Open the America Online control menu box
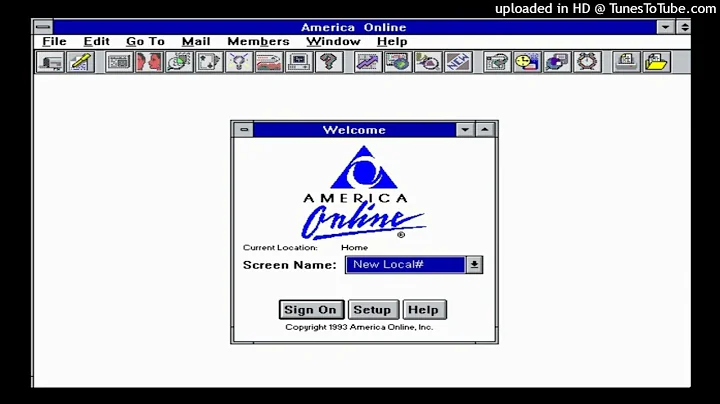Screen dimensions: 720x404 43,27
